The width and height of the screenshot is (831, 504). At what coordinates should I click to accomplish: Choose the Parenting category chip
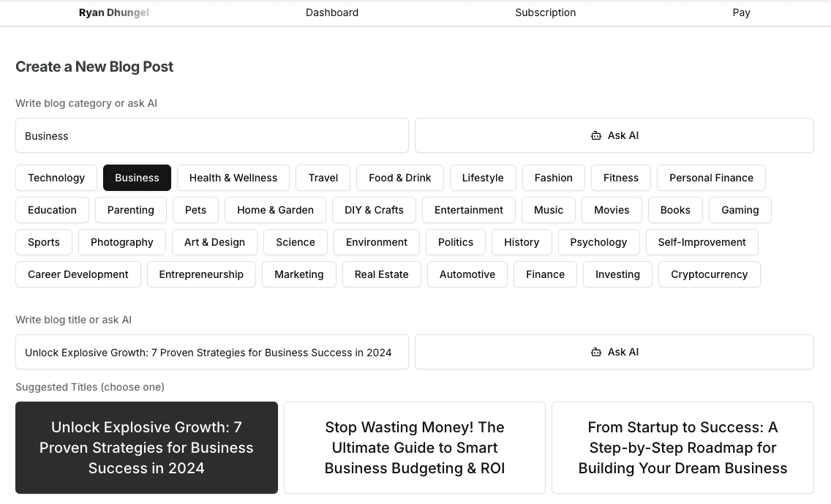pos(131,211)
